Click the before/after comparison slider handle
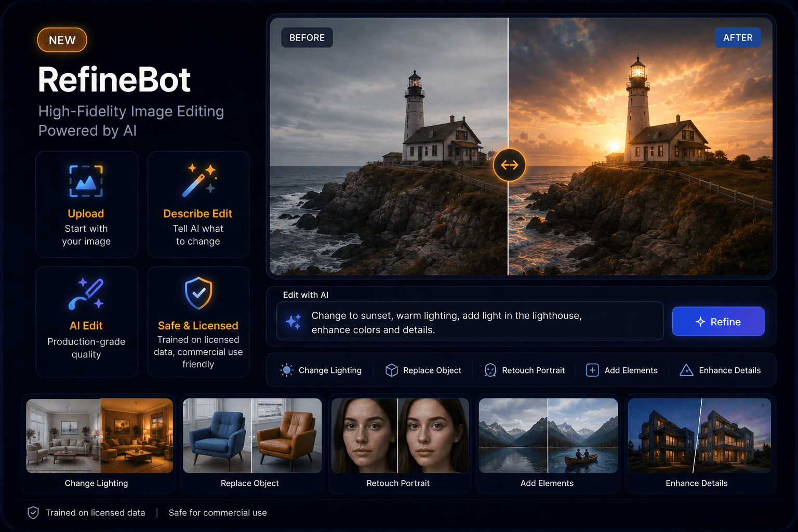Screen dimensions: 798x532 (509, 165)
